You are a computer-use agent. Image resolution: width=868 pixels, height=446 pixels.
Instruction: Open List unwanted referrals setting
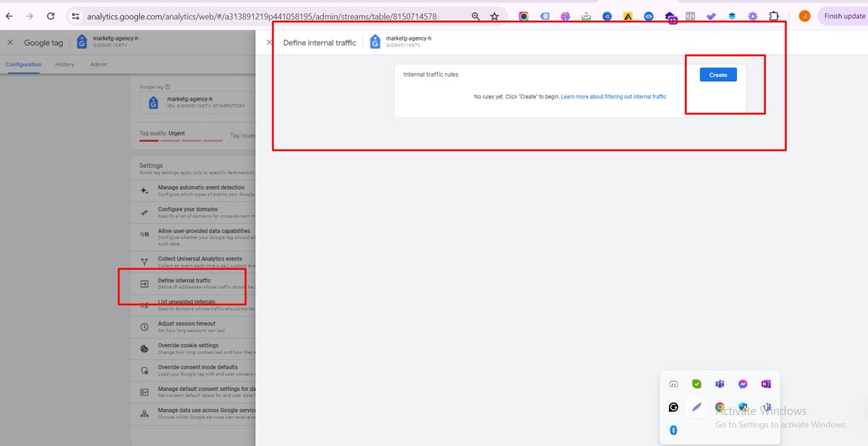pos(194,306)
